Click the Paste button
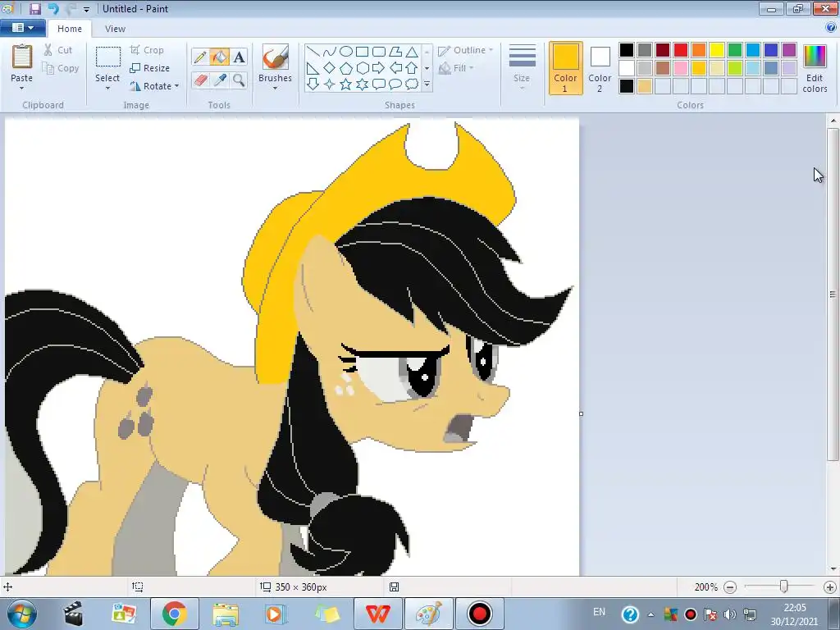 pos(22,63)
